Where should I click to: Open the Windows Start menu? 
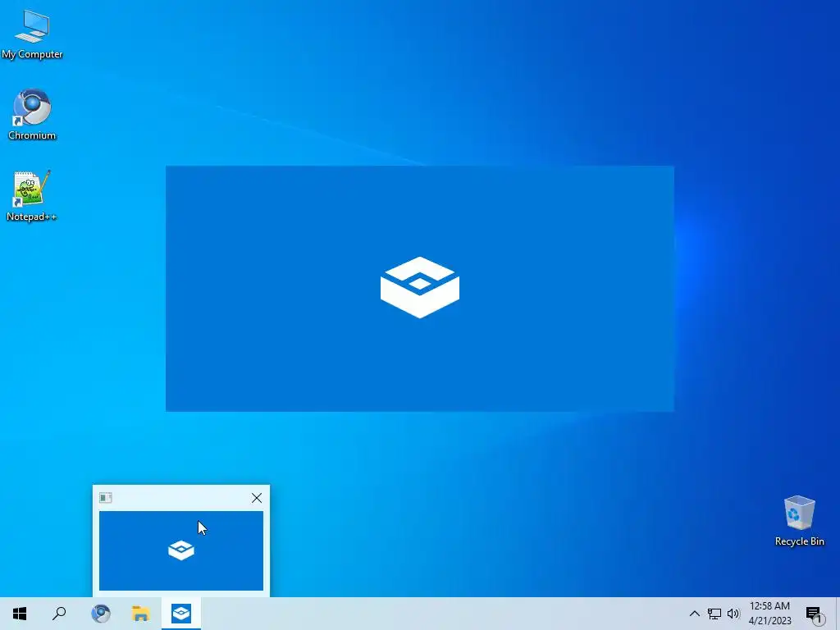pos(20,614)
